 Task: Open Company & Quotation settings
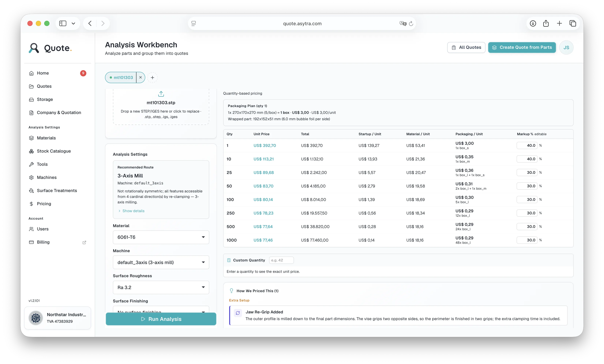[x=58, y=112]
